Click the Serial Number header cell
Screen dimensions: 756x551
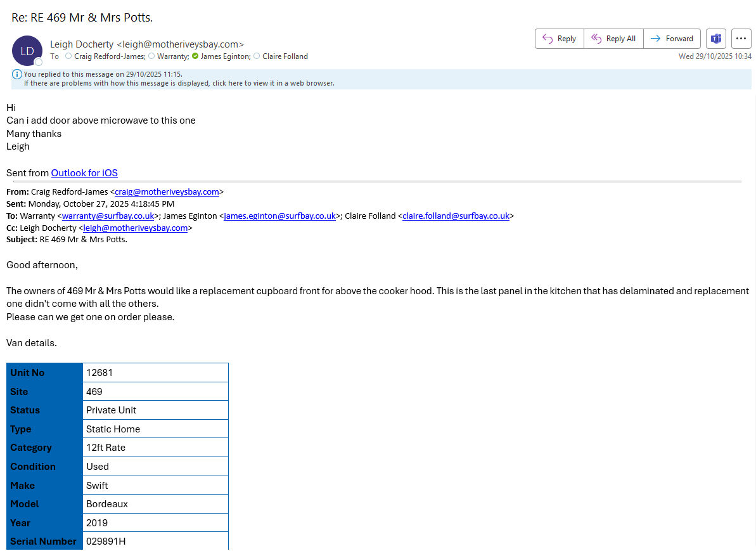click(45, 541)
